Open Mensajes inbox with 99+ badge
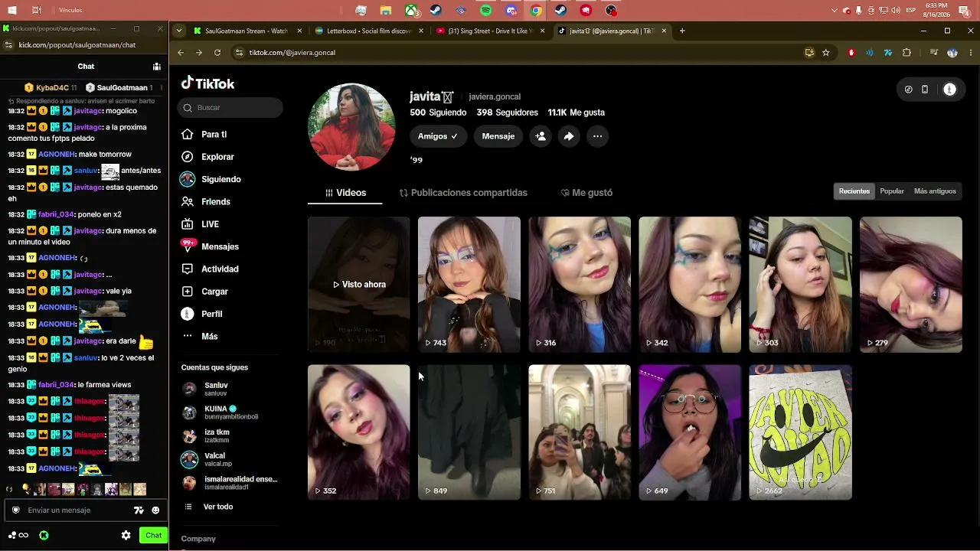This screenshot has height=551, width=980. (x=210, y=246)
